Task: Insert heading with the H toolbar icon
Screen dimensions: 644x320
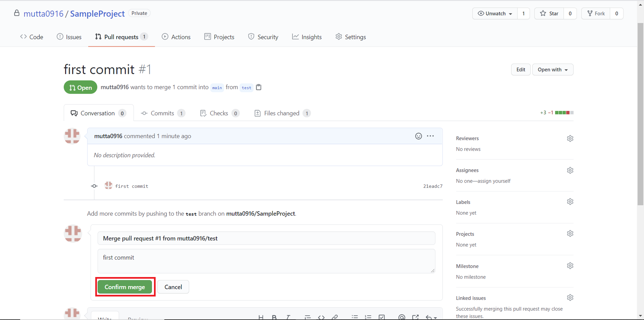Action: tap(261, 317)
